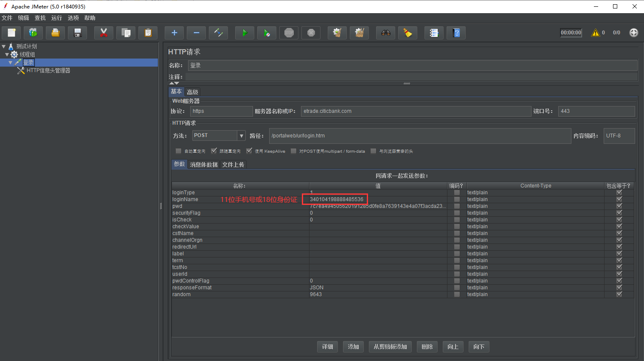This screenshot has height=361, width=644.
Task: Start the test with green play icon
Action: click(x=245, y=33)
